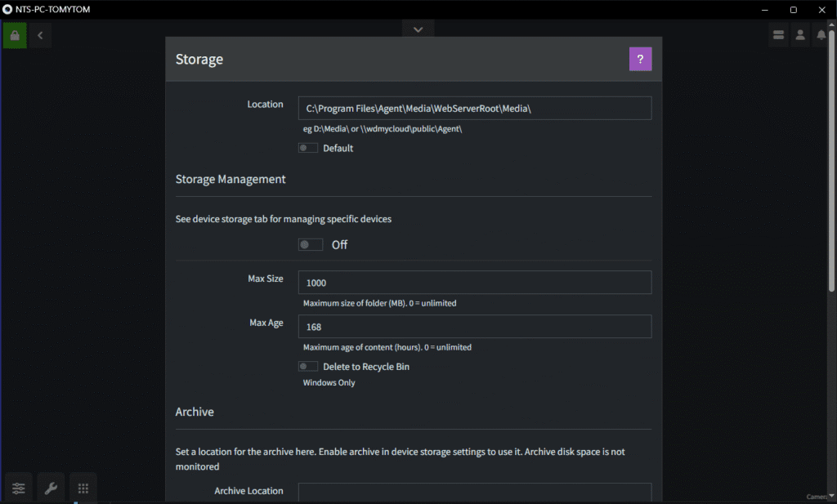Screen dimensions: 837x504
Task: Open the grid layout icon
Action: pos(83,488)
